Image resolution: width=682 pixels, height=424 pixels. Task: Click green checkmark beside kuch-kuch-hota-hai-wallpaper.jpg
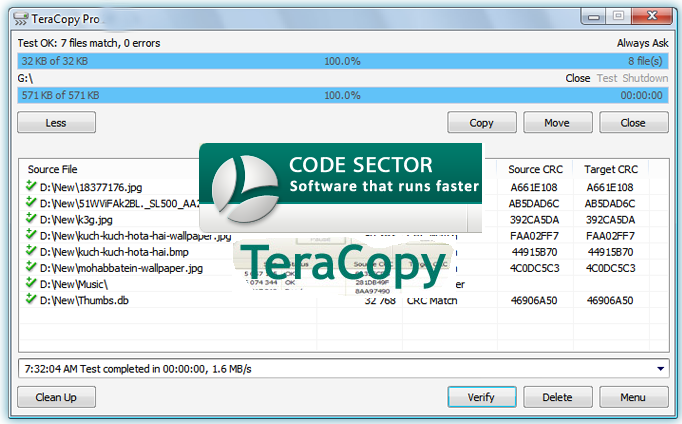click(31, 234)
